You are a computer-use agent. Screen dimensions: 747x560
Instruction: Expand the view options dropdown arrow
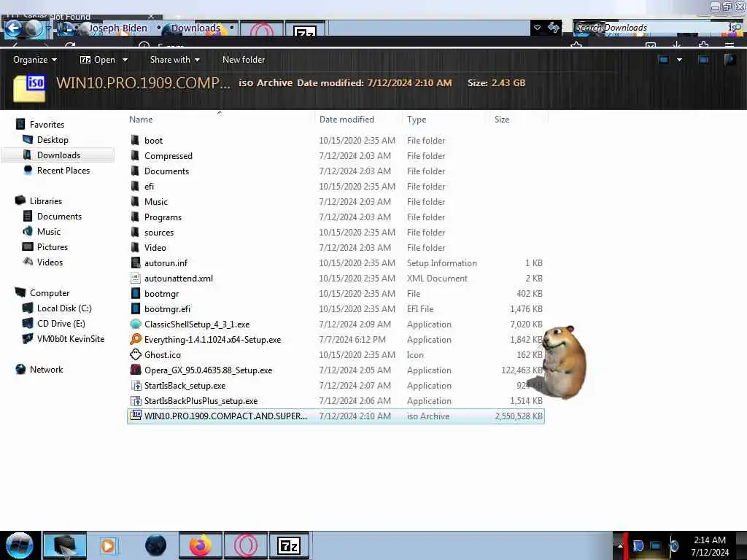point(679,60)
